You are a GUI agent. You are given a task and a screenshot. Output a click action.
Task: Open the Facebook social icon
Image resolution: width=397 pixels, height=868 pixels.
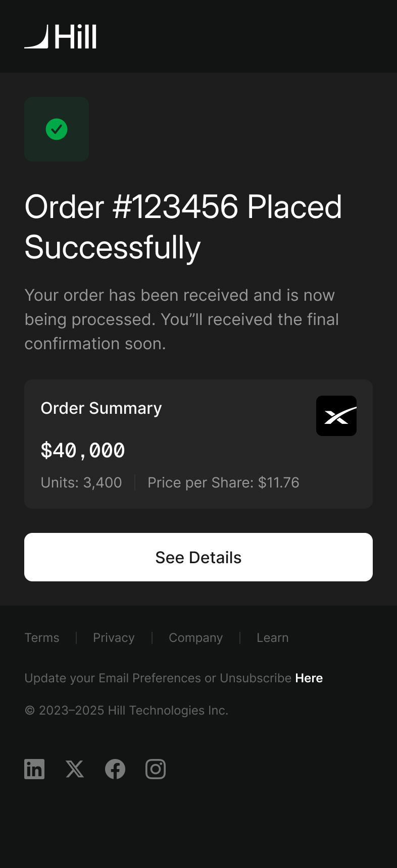(115, 769)
